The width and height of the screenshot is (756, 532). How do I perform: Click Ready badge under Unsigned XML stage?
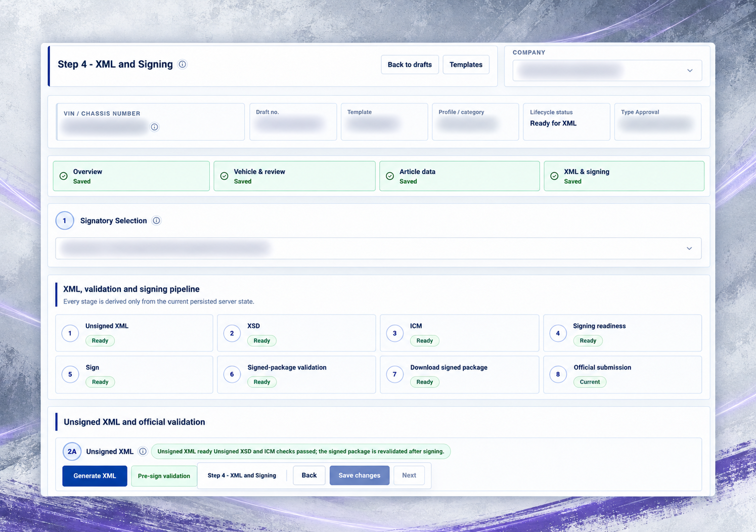100,341
